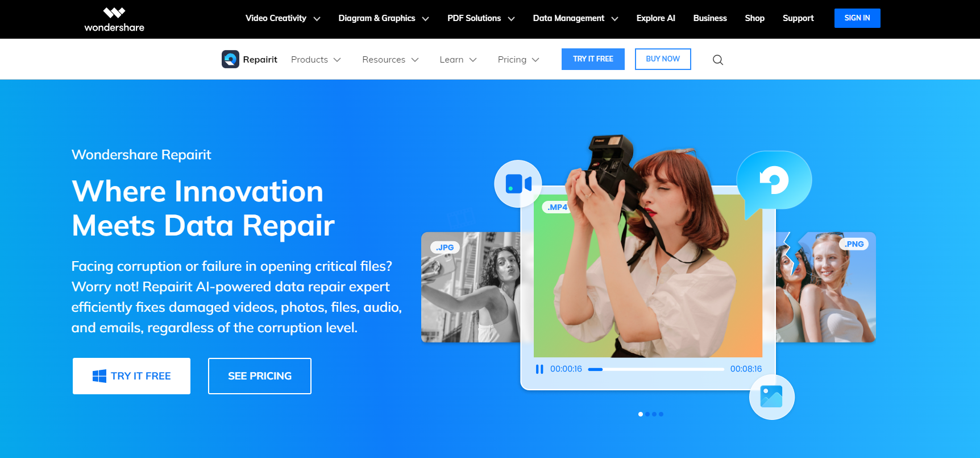980x458 pixels.
Task: Open the Learn dropdown
Action: coord(458,60)
